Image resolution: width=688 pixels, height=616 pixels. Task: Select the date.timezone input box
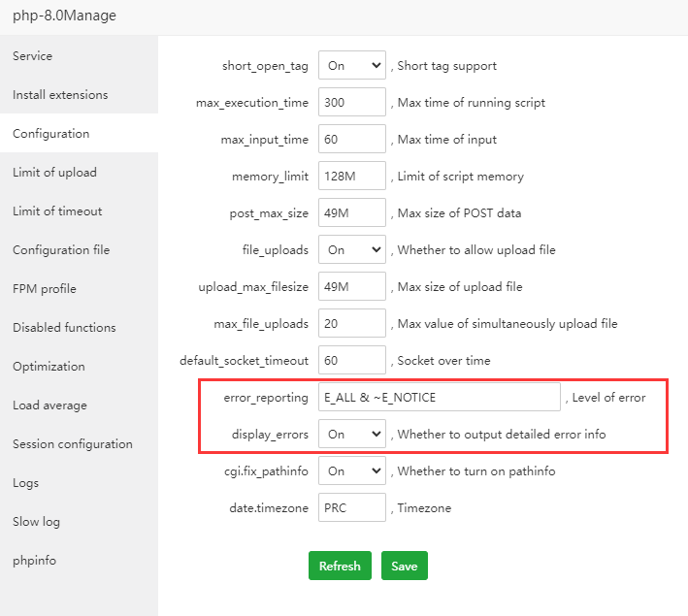coord(351,508)
